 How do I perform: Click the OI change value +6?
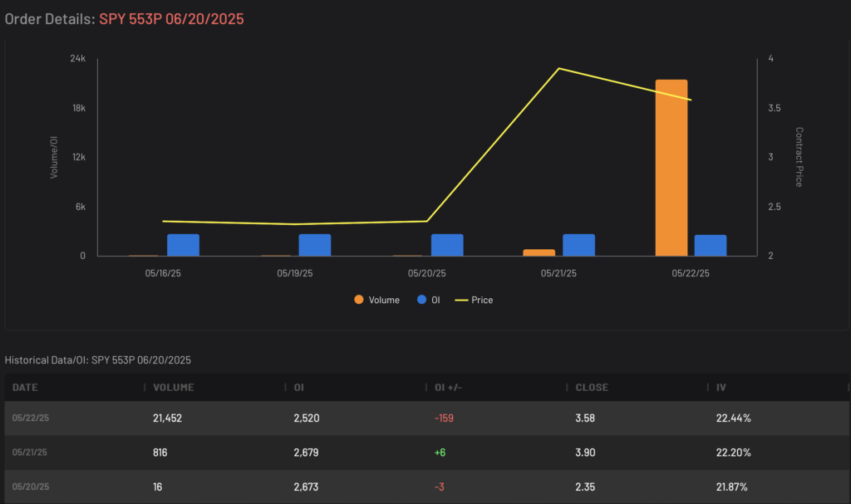(440, 453)
